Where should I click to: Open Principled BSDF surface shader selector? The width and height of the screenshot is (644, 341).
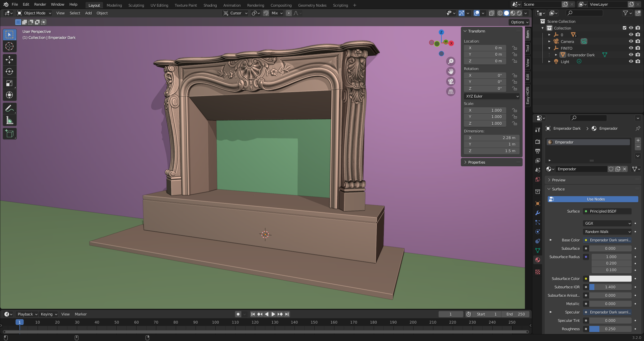pyautogui.click(x=607, y=211)
